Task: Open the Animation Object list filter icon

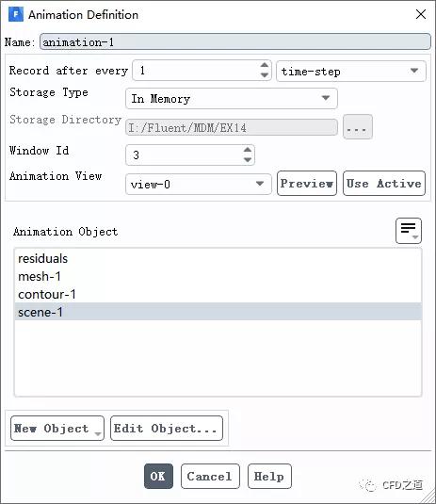Action: tap(409, 231)
